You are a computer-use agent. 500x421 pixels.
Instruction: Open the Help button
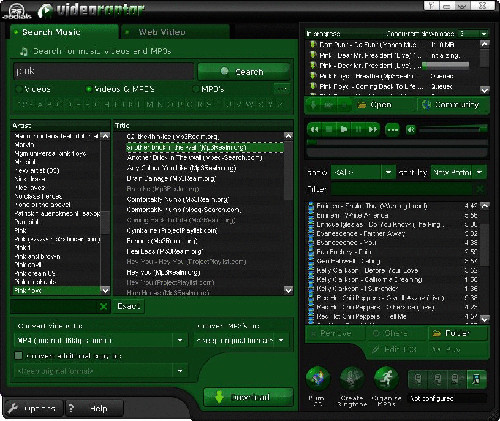coord(94,408)
